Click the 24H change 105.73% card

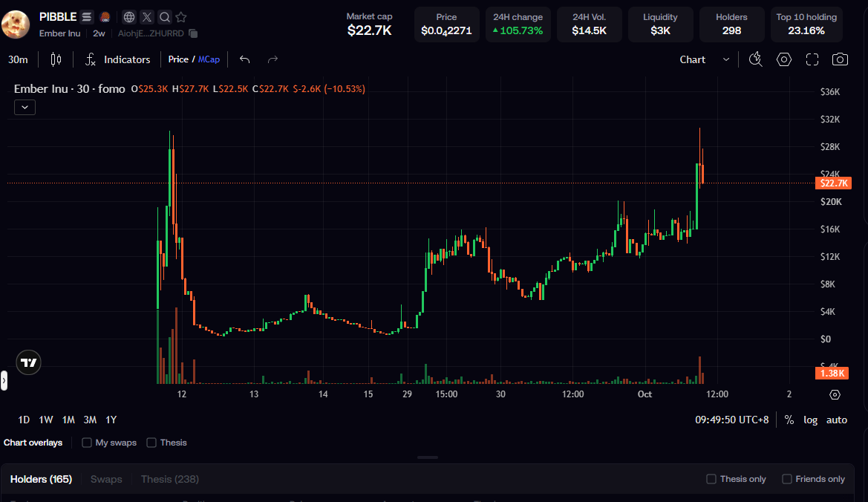pyautogui.click(x=518, y=25)
